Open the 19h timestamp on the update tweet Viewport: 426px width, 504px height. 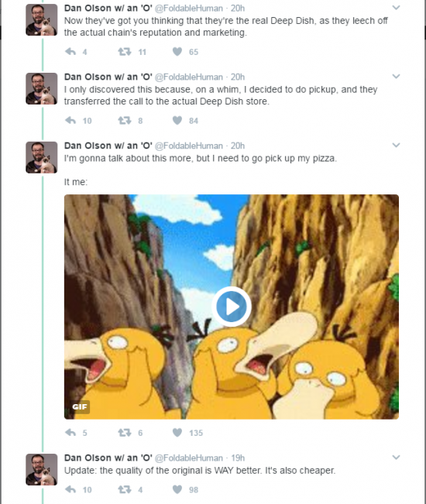click(x=238, y=458)
